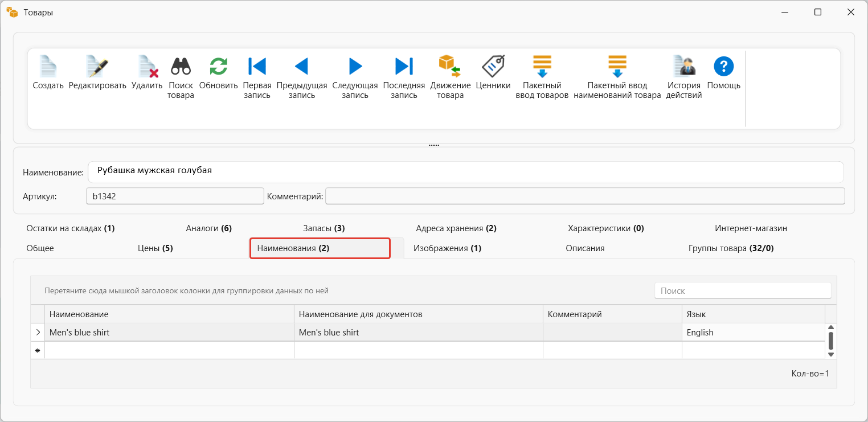Open Движение товара (product movement)

click(x=450, y=66)
